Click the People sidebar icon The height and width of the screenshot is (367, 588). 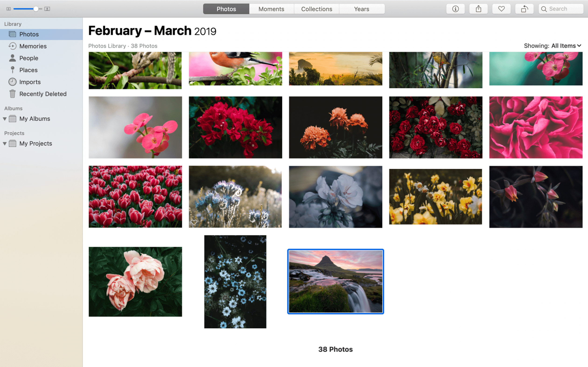(x=12, y=58)
